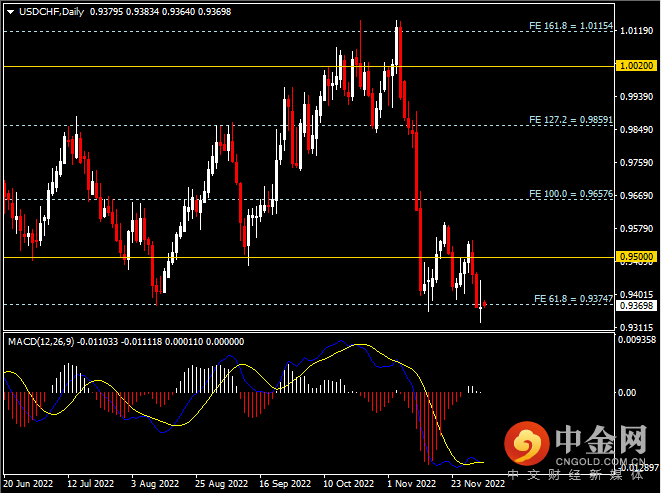Select the FE 127.2 = 0.98591 label
Image resolution: width=661 pixels, height=493 pixels.
click(x=570, y=119)
